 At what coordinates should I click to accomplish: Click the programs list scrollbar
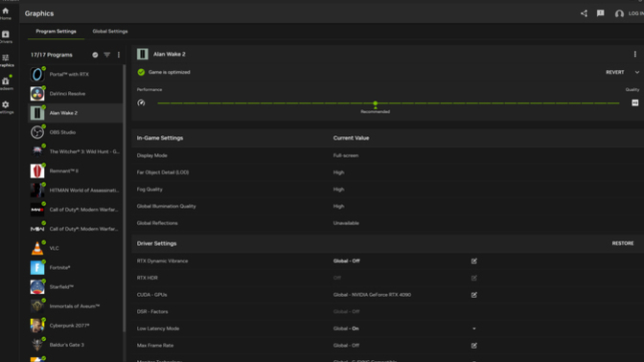pyautogui.click(x=124, y=198)
